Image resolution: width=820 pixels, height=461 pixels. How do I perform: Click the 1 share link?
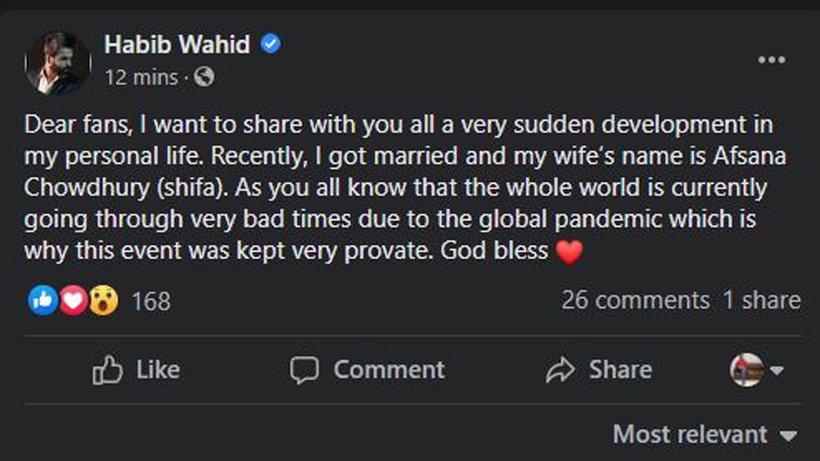[761, 300]
